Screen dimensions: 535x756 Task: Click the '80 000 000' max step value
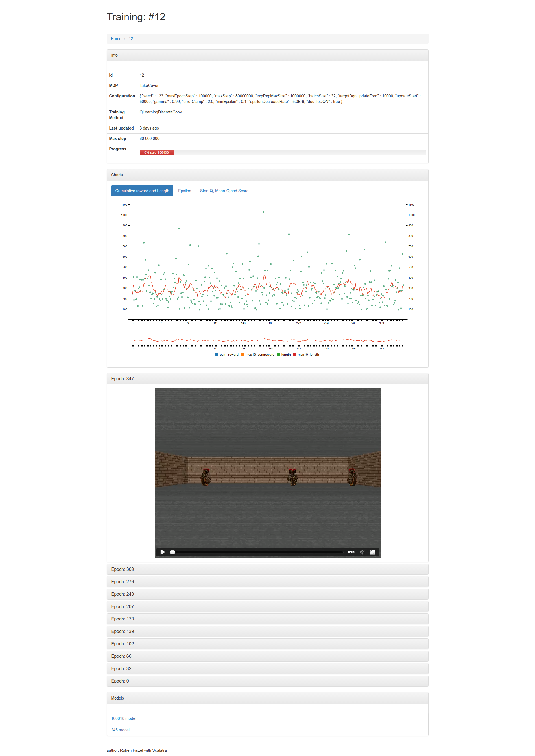pyautogui.click(x=149, y=139)
